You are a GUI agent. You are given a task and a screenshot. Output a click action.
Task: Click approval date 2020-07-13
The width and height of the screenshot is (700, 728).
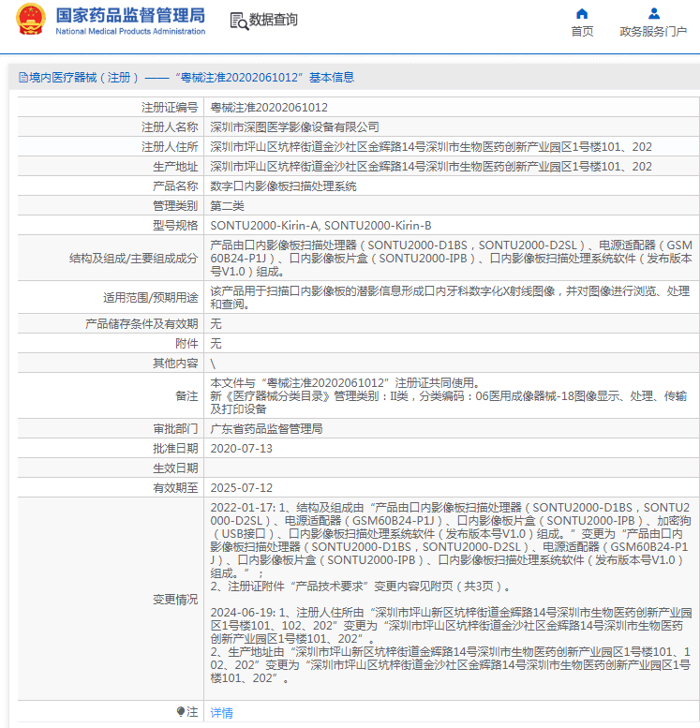coord(242,449)
